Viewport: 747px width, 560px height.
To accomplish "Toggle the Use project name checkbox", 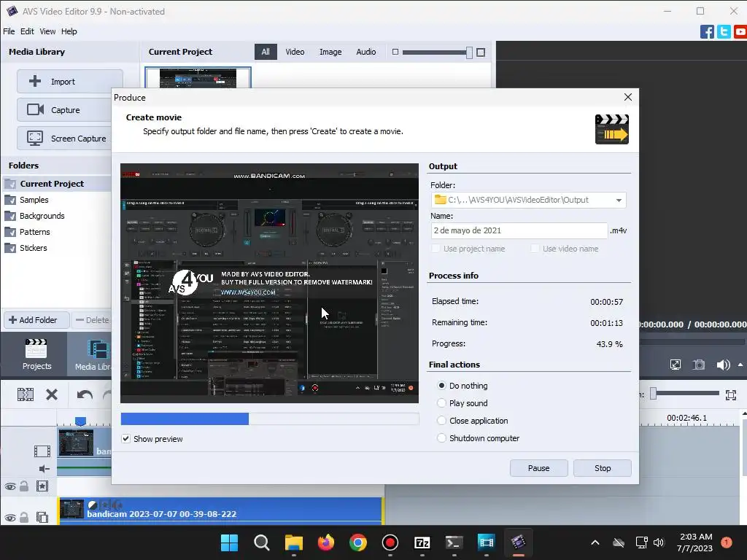I will tap(436, 249).
